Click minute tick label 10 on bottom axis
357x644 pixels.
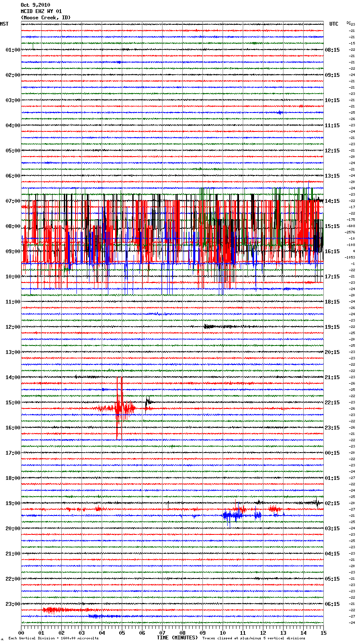click(223, 633)
